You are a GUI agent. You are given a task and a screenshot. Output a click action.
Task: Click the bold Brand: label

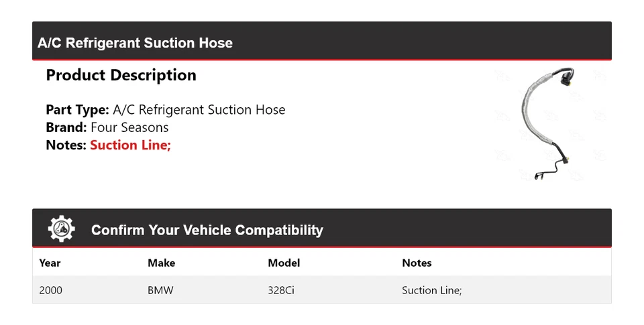pos(66,127)
